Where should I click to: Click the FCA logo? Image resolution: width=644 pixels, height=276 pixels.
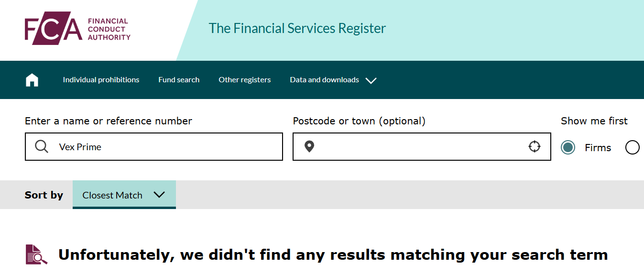click(77, 29)
